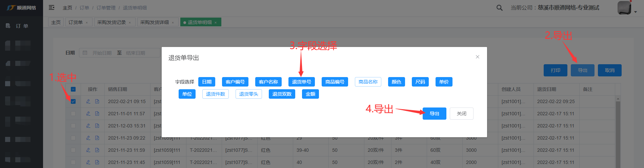This screenshot has width=644, height=168.
Task: Close the 退货单明细 tab via its x
Action: (216, 23)
